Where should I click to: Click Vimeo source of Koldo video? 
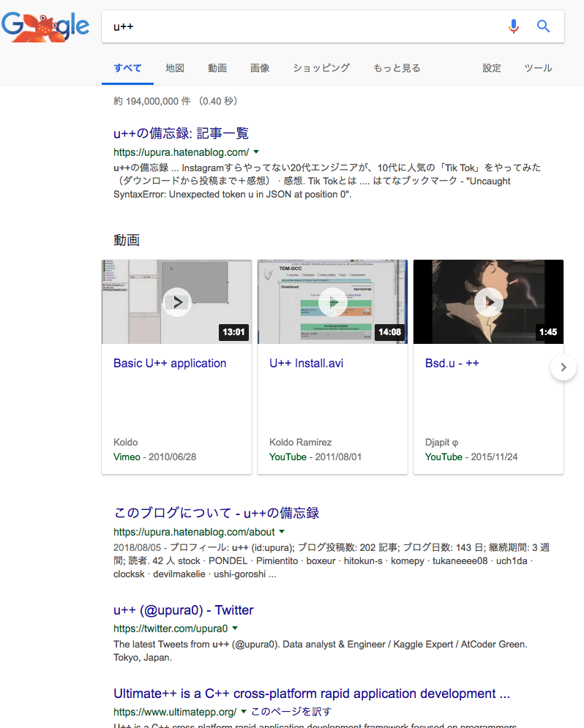(x=127, y=457)
